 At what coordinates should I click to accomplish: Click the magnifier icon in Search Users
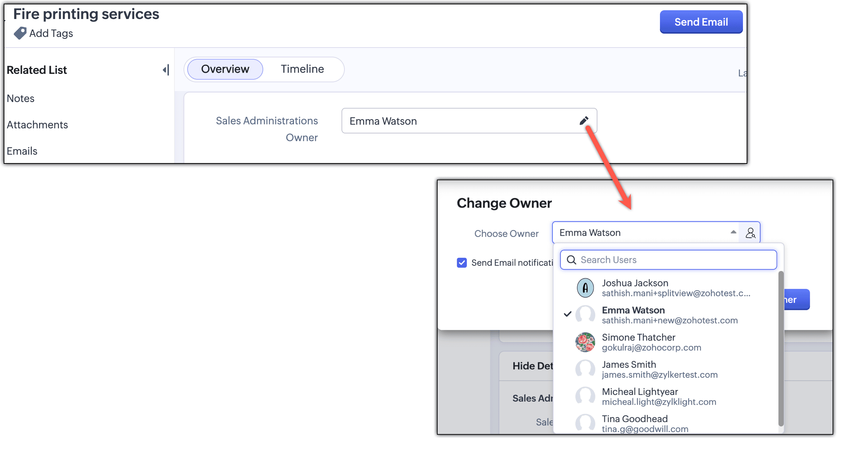coord(571,260)
